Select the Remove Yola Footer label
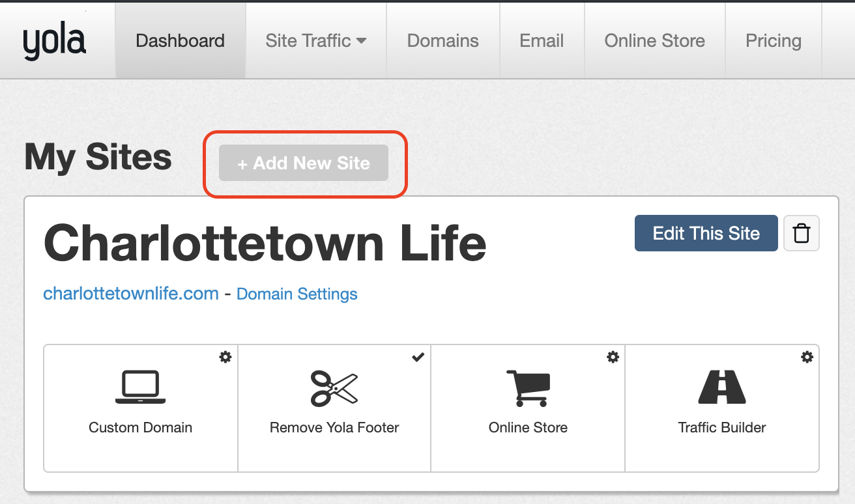 [x=334, y=428]
